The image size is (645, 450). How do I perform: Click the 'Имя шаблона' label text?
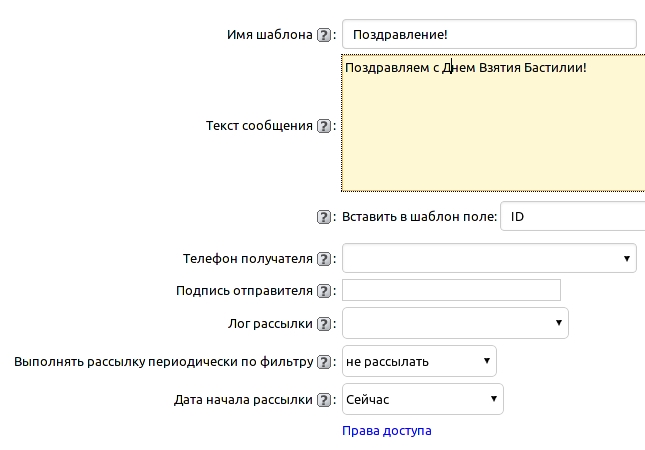point(270,35)
